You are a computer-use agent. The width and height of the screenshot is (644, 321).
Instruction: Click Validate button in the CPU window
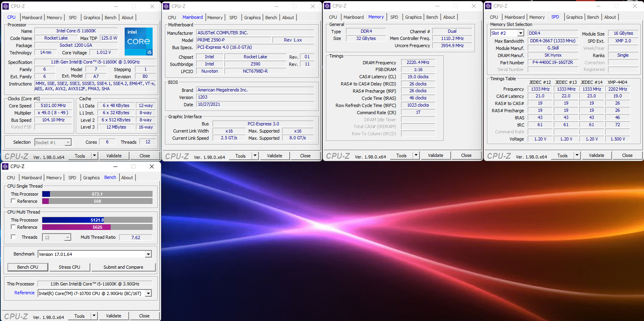(x=114, y=156)
